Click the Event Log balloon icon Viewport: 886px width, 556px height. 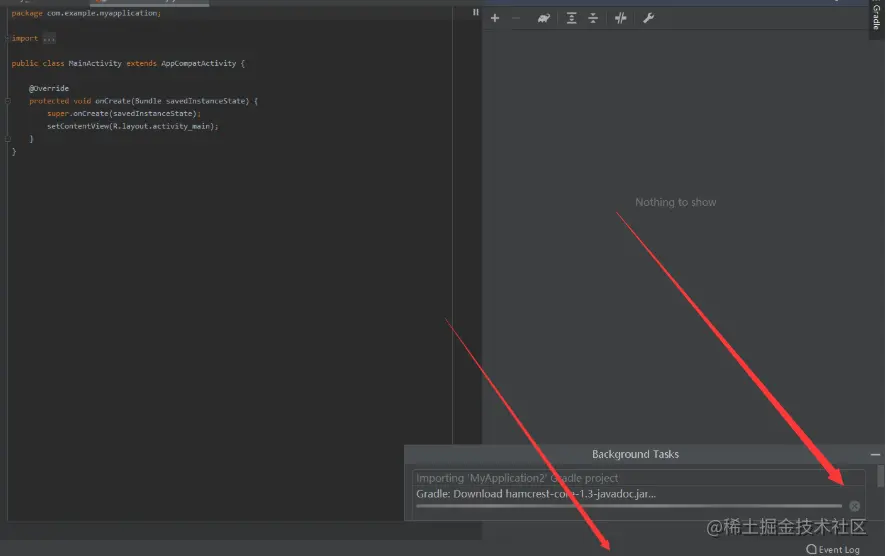click(x=811, y=549)
